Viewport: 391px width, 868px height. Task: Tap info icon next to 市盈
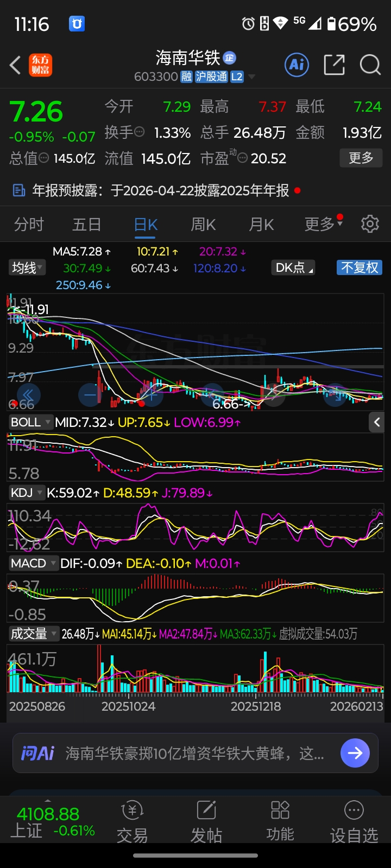[x=243, y=158]
